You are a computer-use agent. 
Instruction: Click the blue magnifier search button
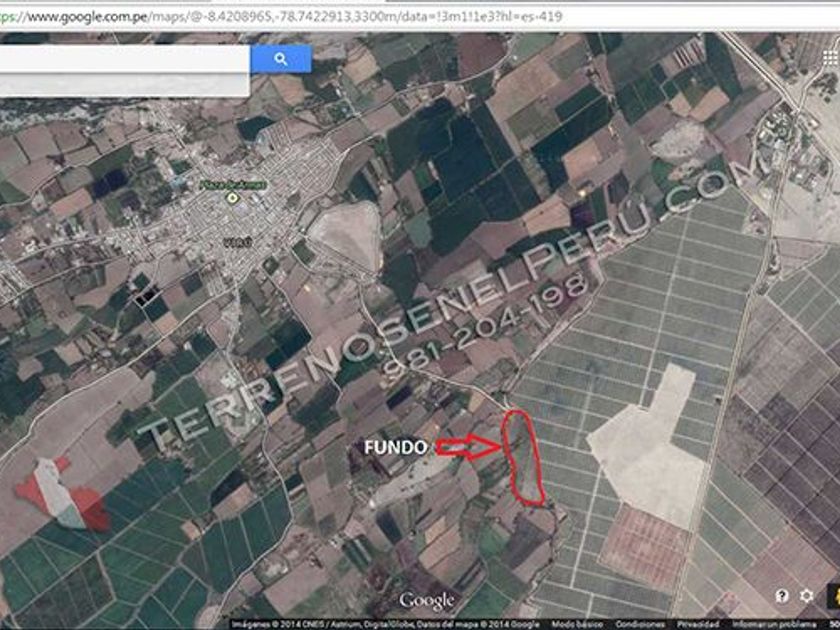(281, 59)
